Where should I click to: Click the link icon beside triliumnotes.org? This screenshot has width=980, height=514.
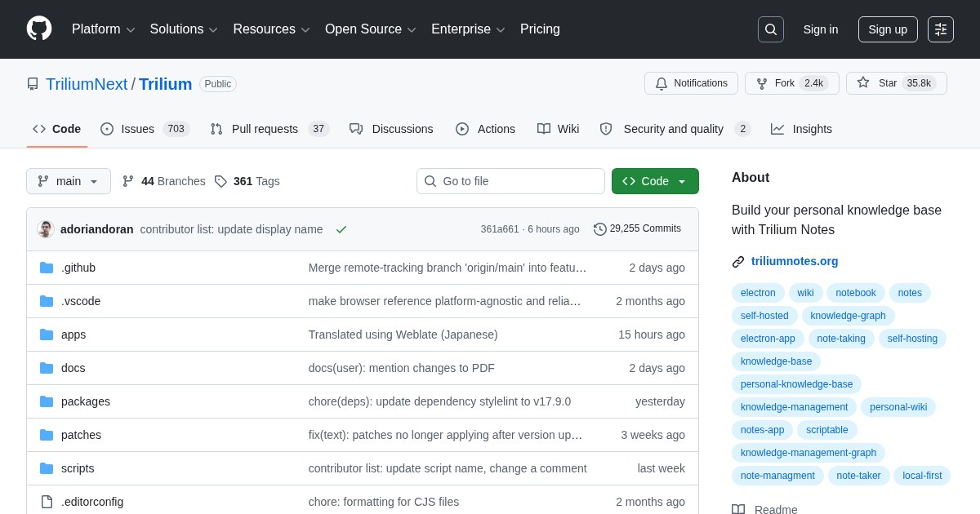point(738,262)
